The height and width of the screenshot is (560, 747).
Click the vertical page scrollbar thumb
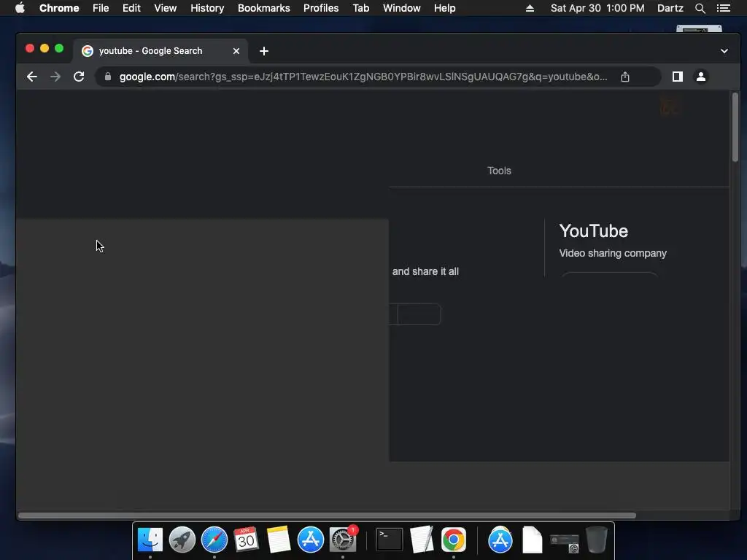[x=735, y=127]
